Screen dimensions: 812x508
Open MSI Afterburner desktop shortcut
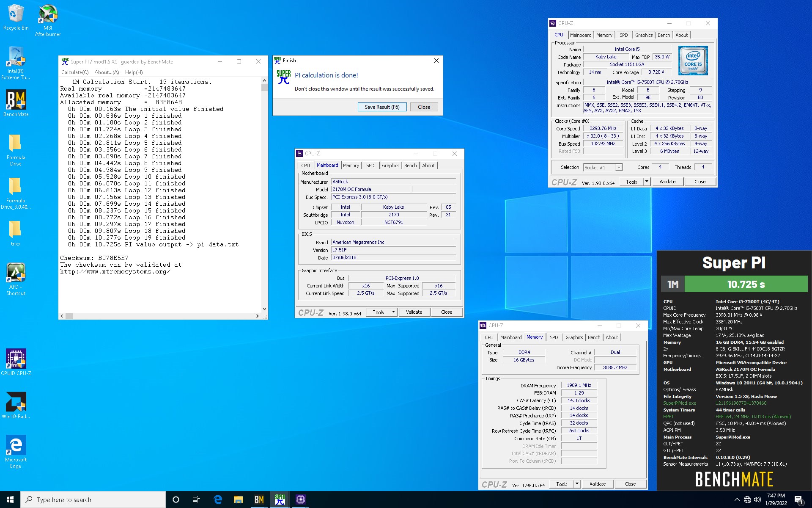click(48, 20)
